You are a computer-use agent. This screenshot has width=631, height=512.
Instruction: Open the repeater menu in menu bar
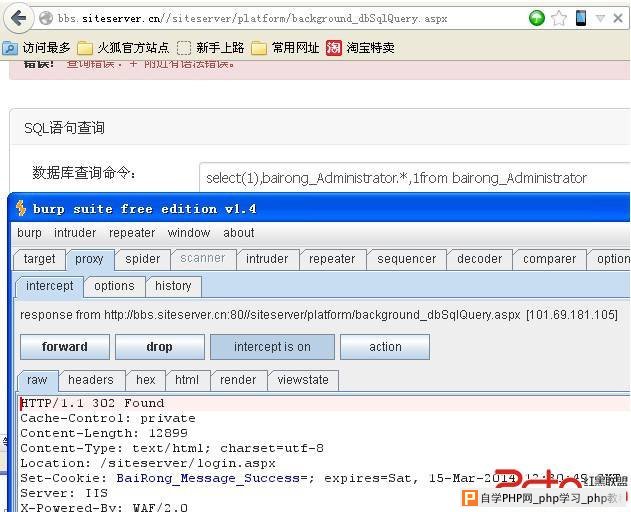tap(132, 233)
